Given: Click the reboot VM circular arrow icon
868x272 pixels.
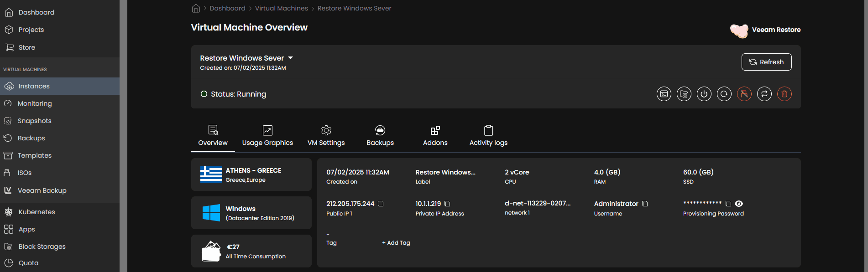Looking at the screenshot, I should pos(724,94).
